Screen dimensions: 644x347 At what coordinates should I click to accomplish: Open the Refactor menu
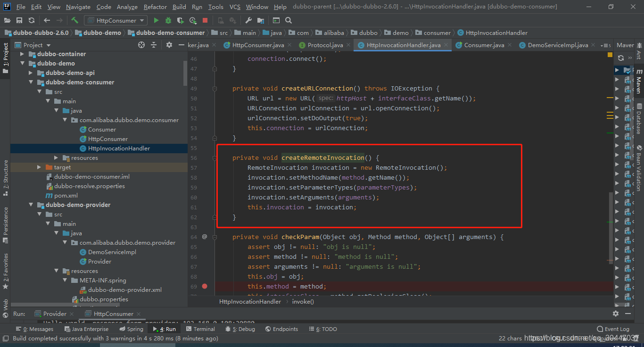pos(156,7)
